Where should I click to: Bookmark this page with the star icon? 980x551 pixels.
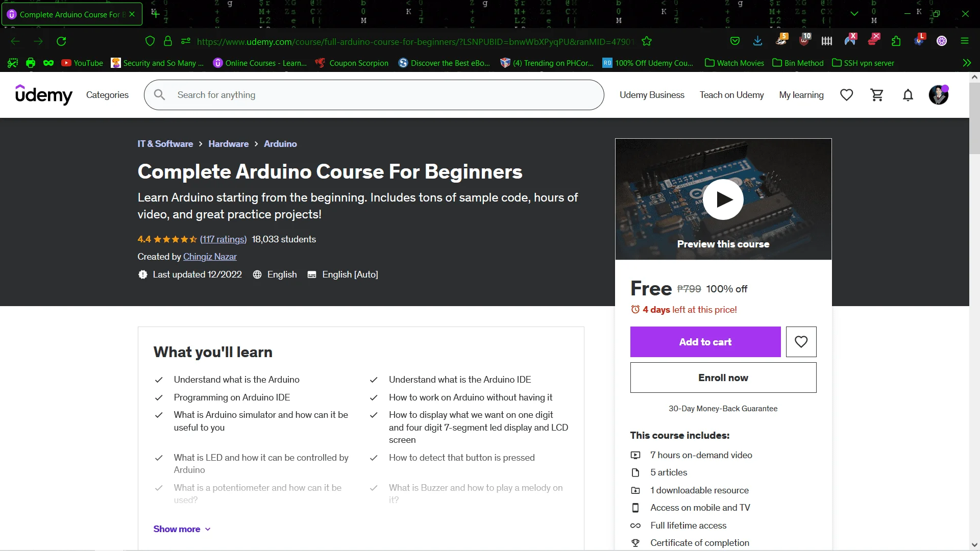(647, 41)
